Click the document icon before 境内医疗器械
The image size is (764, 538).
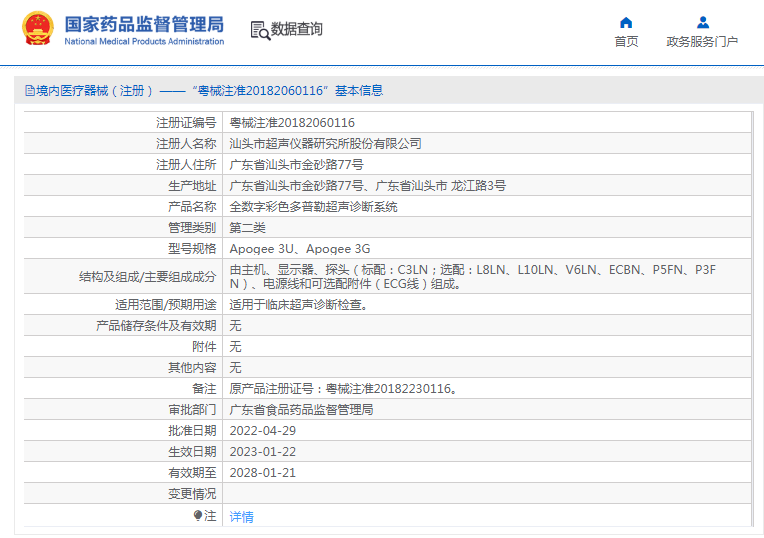[x=30, y=91]
